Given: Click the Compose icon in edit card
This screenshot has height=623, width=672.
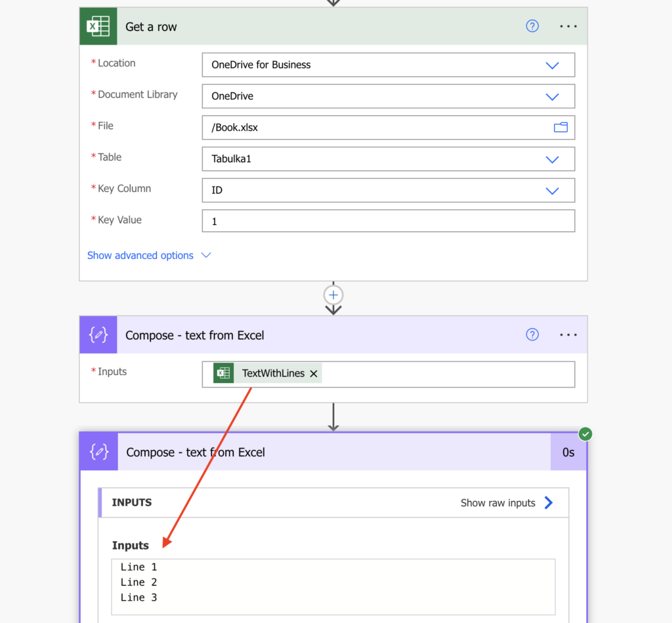Looking at the screenshot, I should coord(98,335).
